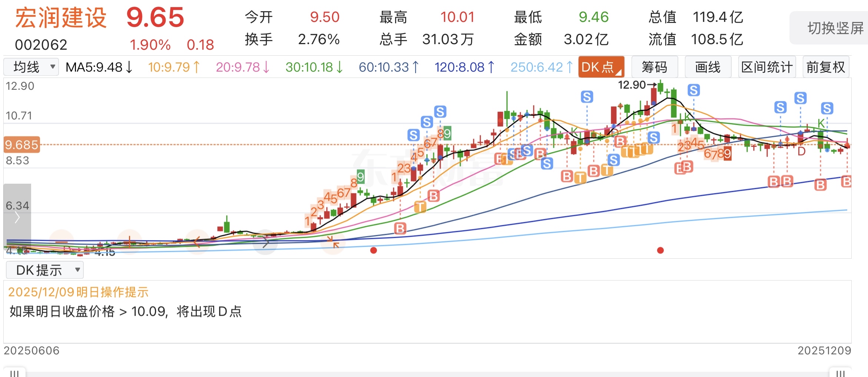This screenshot has height=377, width=868.
Task: Expand the DK提示 dropdown
Action: pos(45,270)
